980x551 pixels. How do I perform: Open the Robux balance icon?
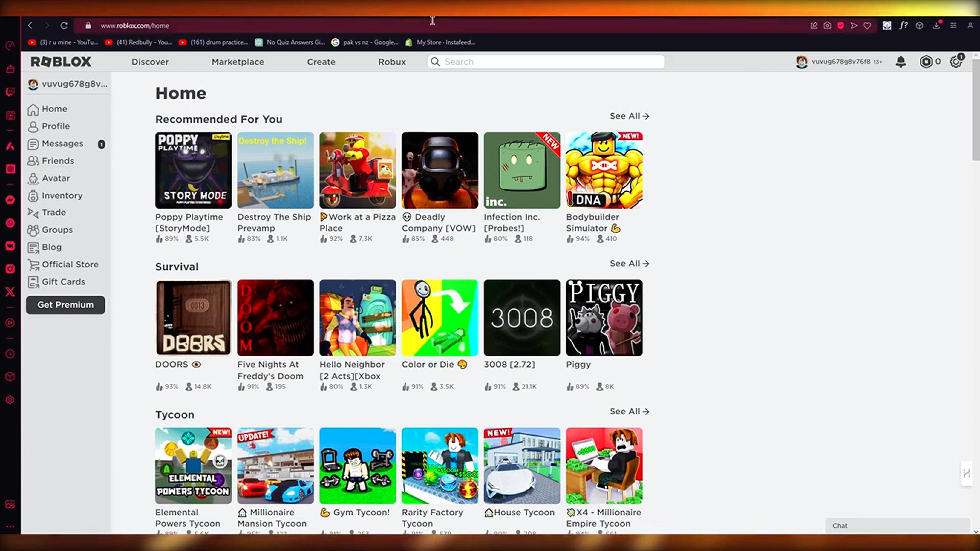click(x=926, y=62)
